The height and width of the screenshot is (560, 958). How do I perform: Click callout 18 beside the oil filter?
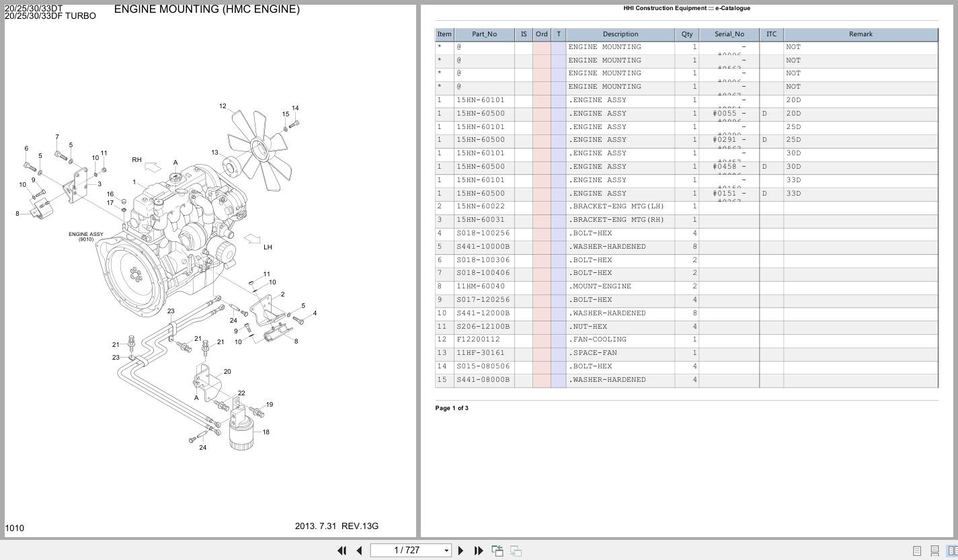266,432
